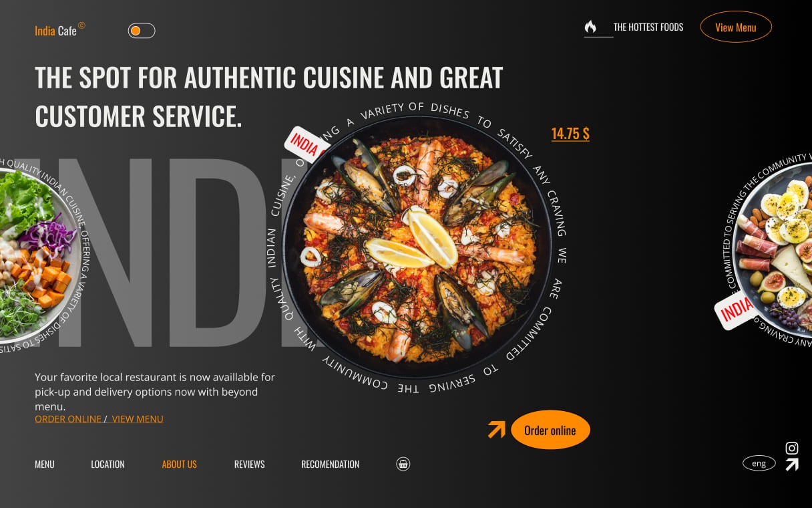
Task: Click The Hottest Foods link
Action: pyautogui.click(x=648, y=27)
